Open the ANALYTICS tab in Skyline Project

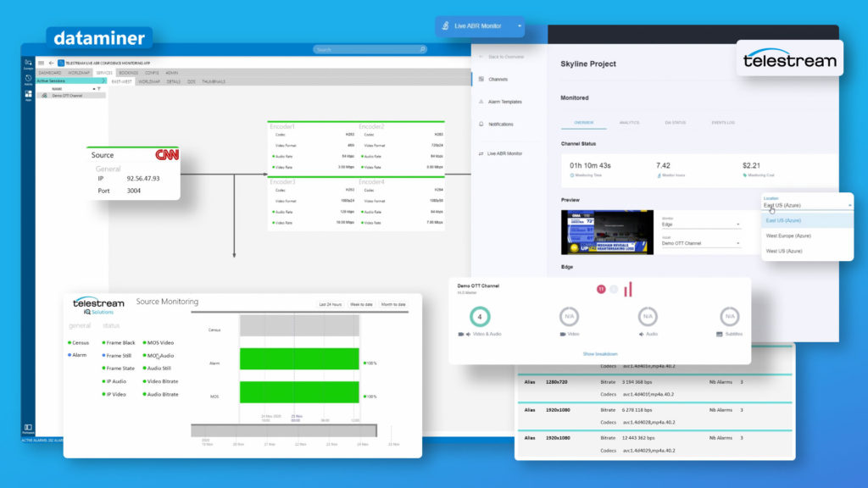tap(629, 123)
